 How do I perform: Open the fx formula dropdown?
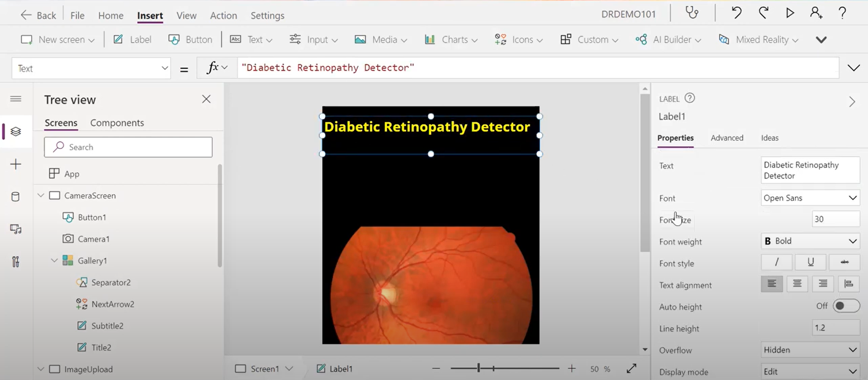pos(217,68)
